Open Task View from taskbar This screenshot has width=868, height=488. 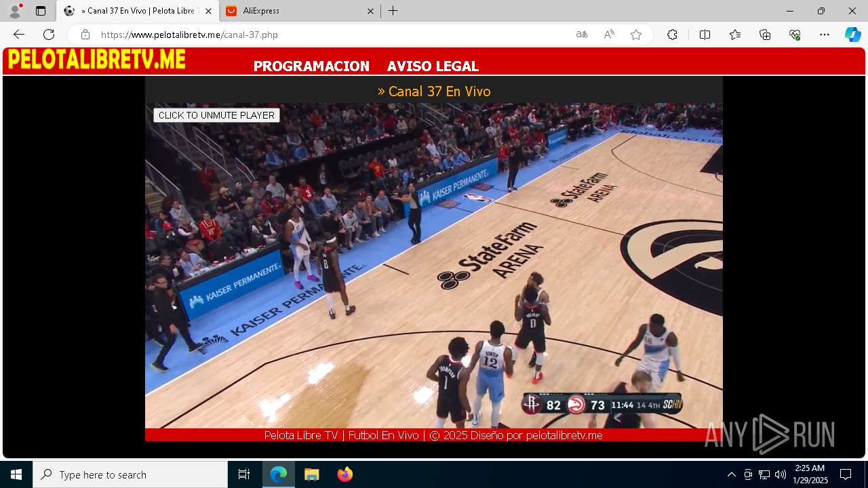(244, 474)
